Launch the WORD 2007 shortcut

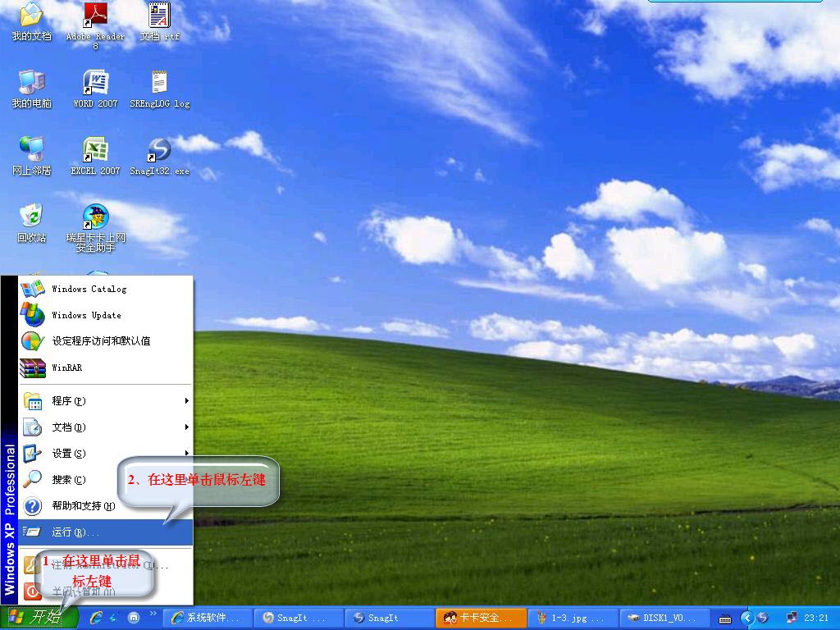(x=95, y=89)
